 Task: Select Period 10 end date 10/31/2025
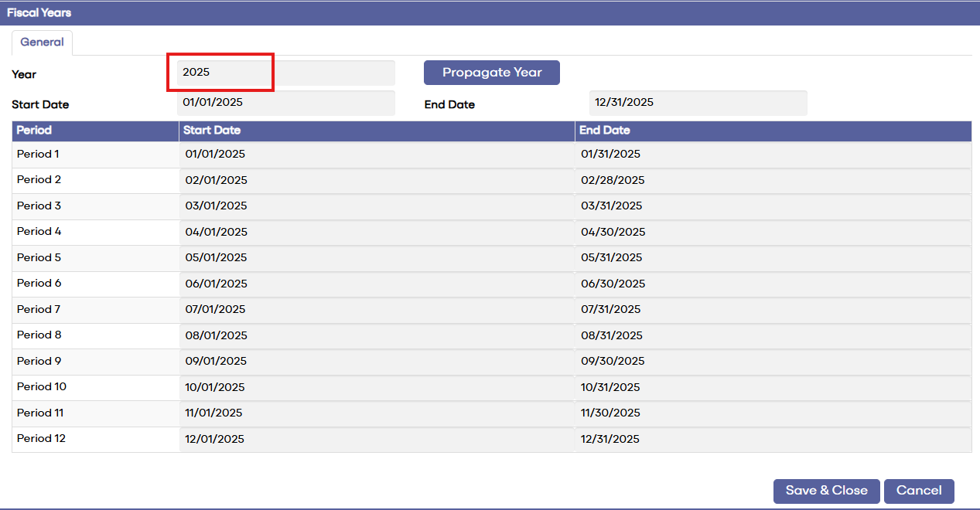point(773,387)
